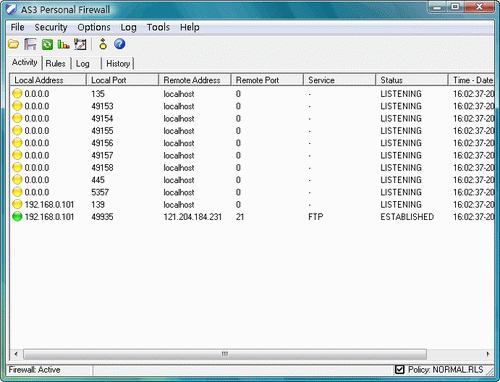500x382 pixels.
Task: Sort by Status column header
Action: 412,80
